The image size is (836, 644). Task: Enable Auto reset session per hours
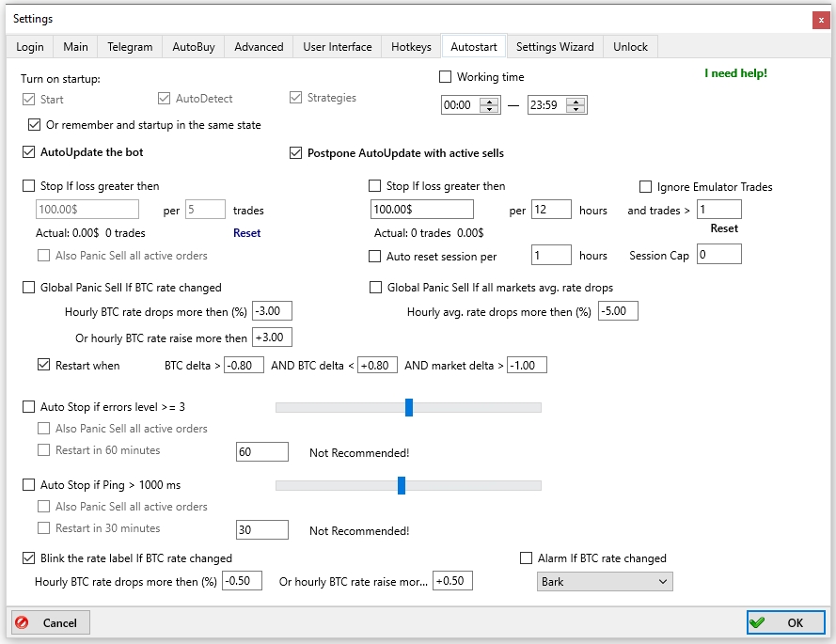pyautogui.click(x=375, y=257)
